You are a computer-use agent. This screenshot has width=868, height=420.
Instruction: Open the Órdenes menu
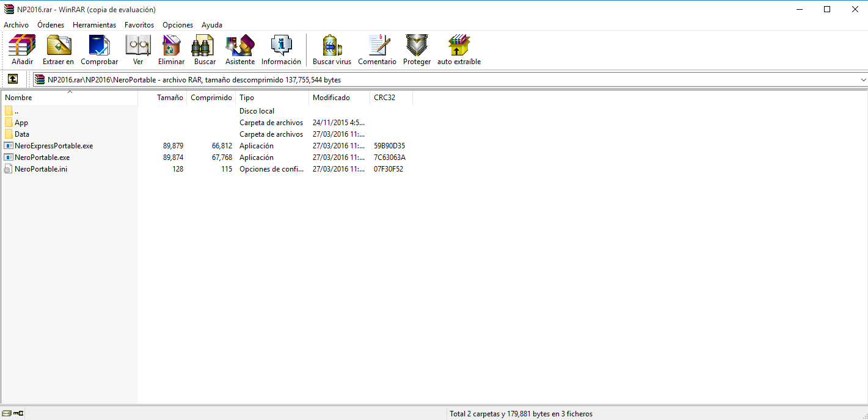pyautogui.click(x=51, y=25)
